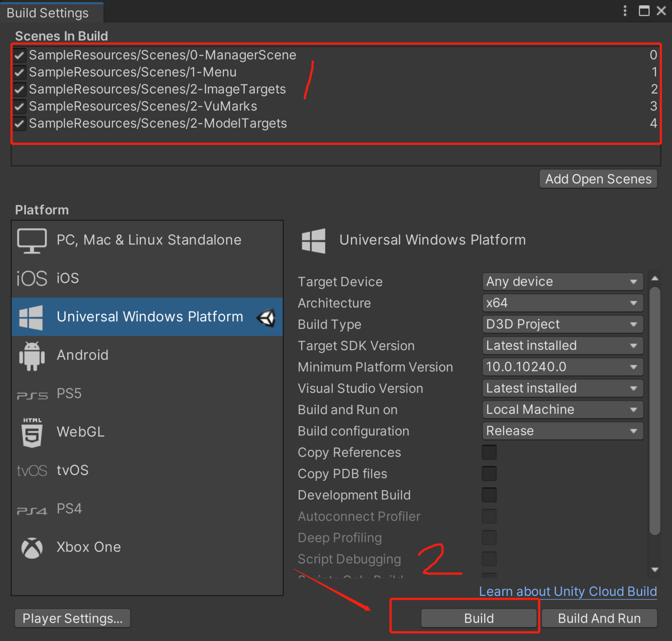672x641 pixels.
Task: Enable the Copy References checkbox
Action: pyautogui.click(x=489, y=452)
